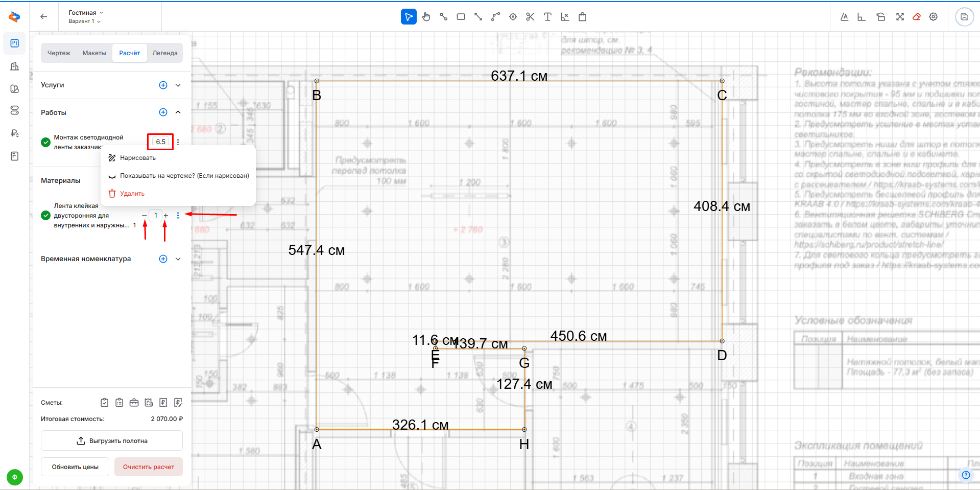Screen dimensions: 980x490
Task: Click the fit-to-screen arrows icon
Action: pos(900,17)
